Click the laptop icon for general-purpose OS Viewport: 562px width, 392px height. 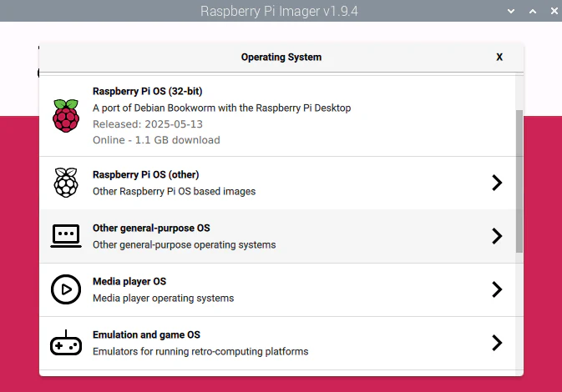coord(66,236)
